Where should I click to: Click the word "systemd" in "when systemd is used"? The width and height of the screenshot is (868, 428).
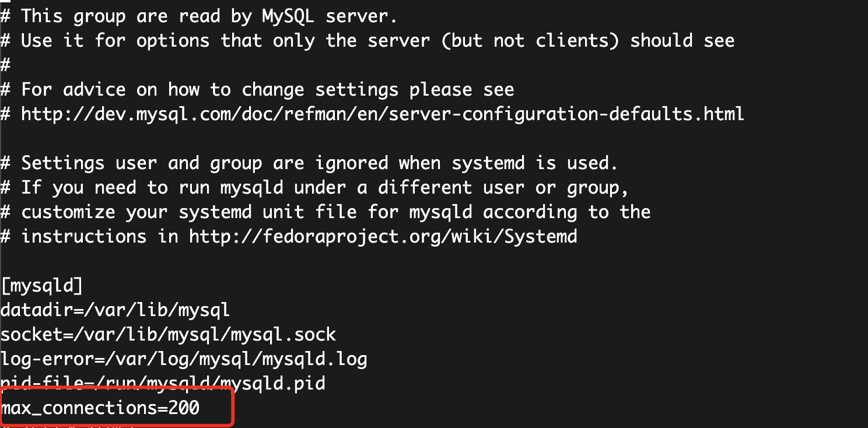tap(489, 163)
